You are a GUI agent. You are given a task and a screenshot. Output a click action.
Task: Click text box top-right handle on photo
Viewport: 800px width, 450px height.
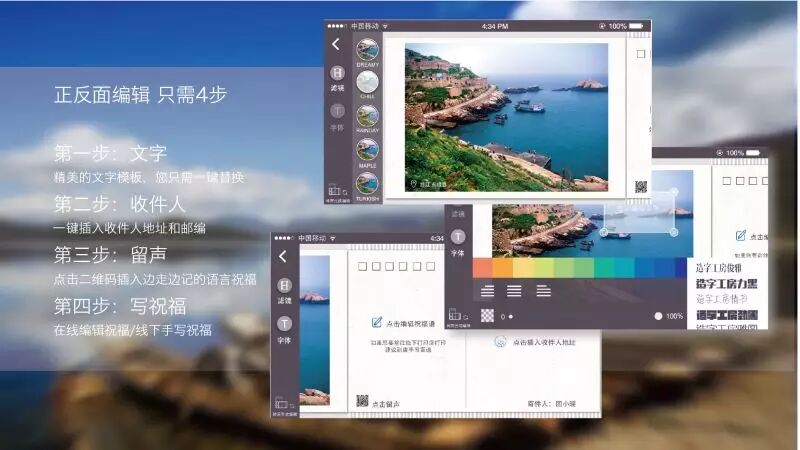(673, 192)
